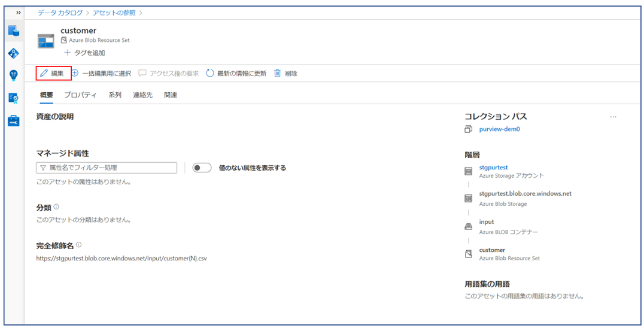Click 最新の情報に更新 refresh button
The height and width of the screenshot is (328, 644).
click(236, 74)
